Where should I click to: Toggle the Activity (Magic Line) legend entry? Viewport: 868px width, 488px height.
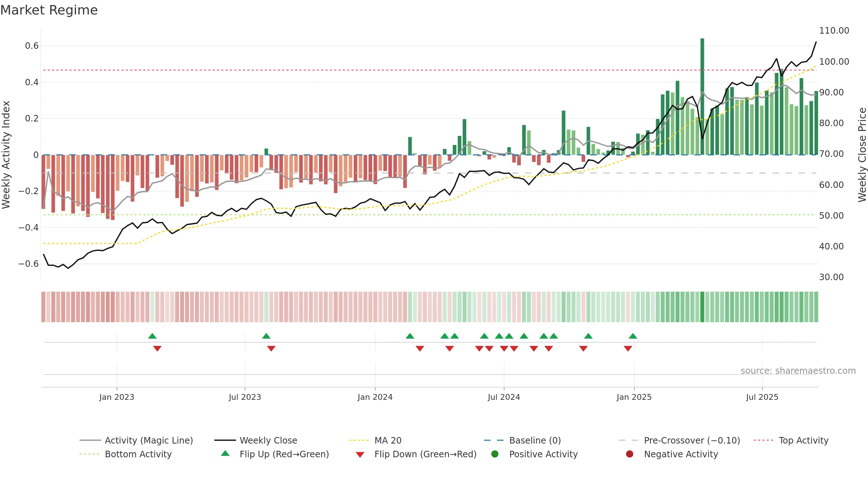point(136,440)
